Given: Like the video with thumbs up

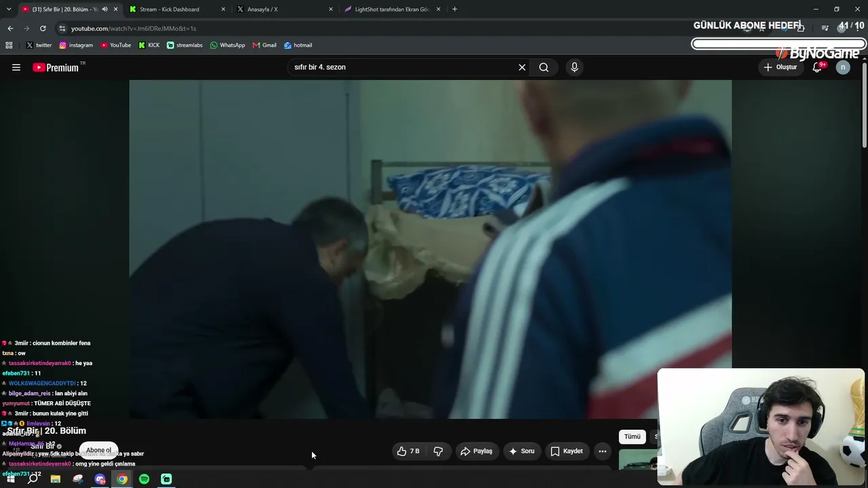Looking at the screenshot, I should coord(408,451).
